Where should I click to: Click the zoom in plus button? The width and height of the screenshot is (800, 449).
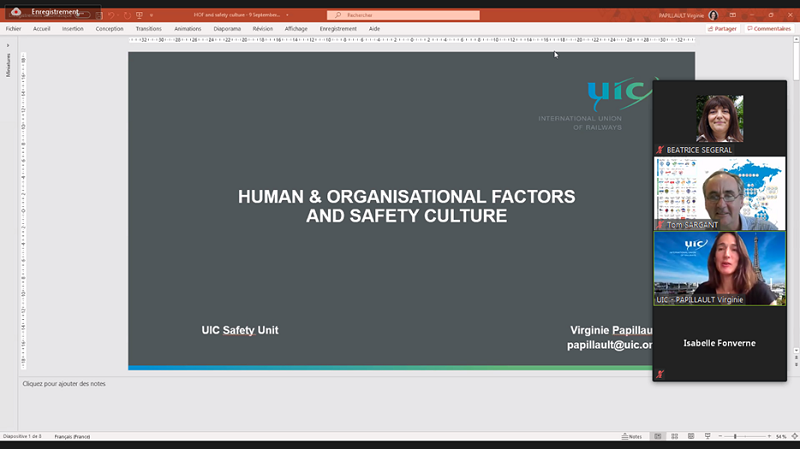tap(769, 436)
